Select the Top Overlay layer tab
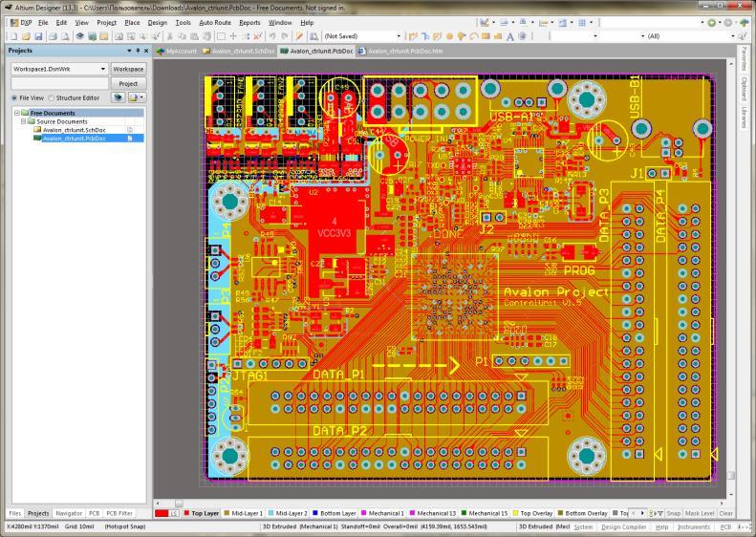The height and width of the screenshot is (537, 756). (x=532, y=513)
